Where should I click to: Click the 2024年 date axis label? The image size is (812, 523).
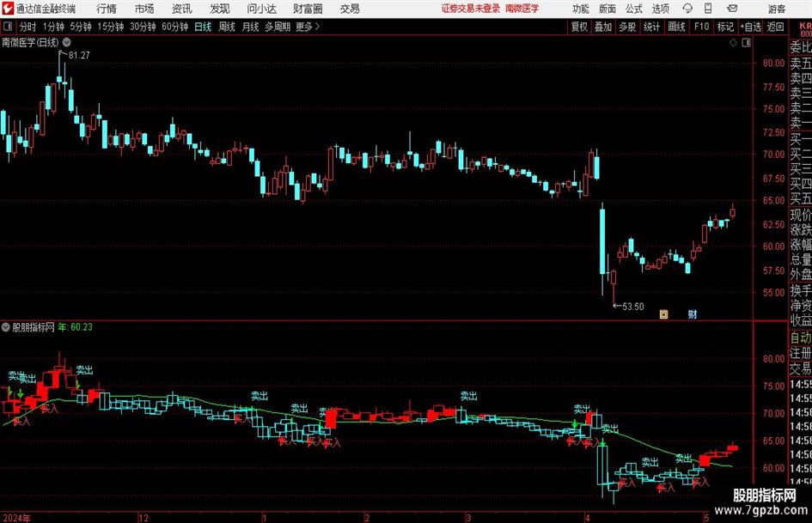point(16,518)
